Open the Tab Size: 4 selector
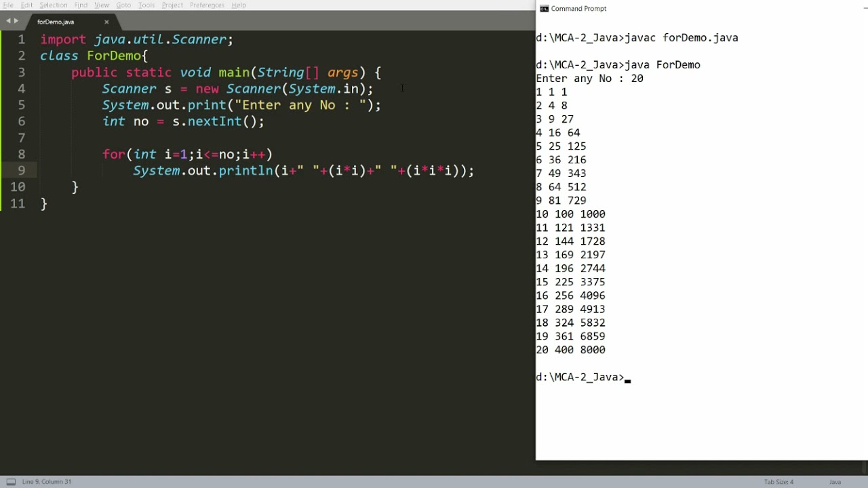The width and height of the screenshot is (868, 488). [x=778, y=482]
